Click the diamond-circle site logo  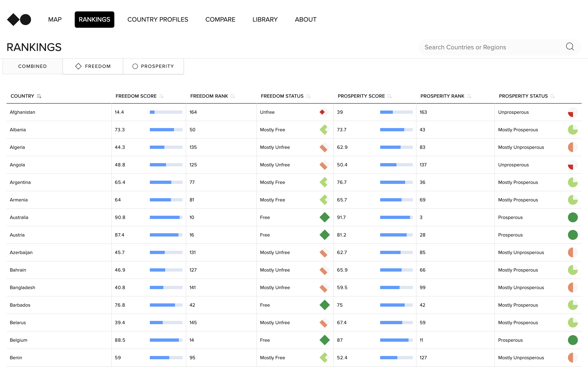tap(19, 19)
